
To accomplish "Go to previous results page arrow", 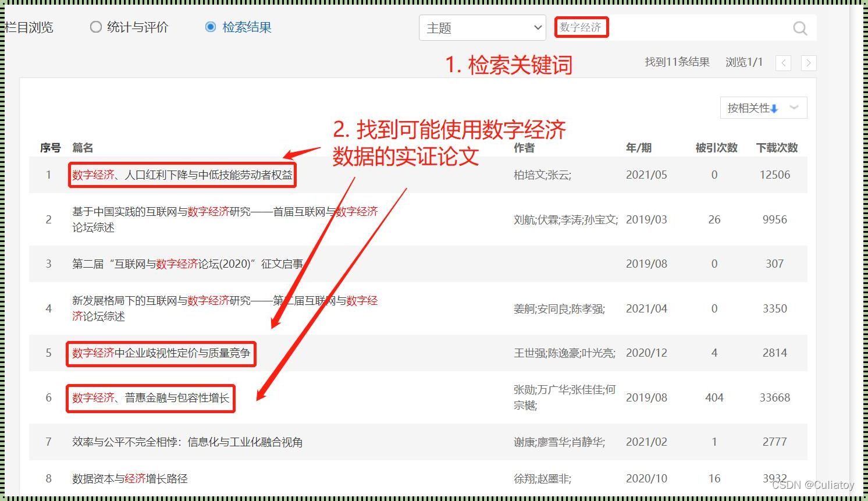I will click(x=784, y=63).
